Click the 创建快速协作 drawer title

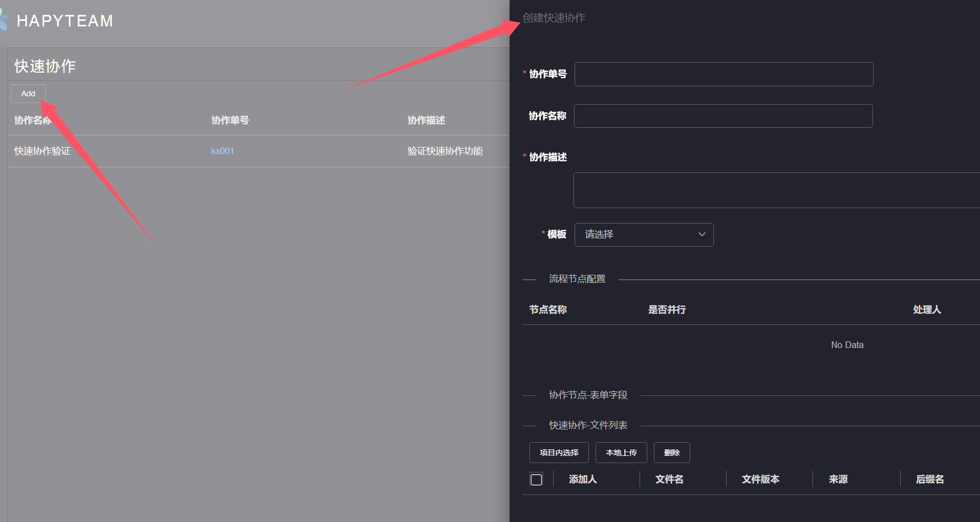click(554, 18)
